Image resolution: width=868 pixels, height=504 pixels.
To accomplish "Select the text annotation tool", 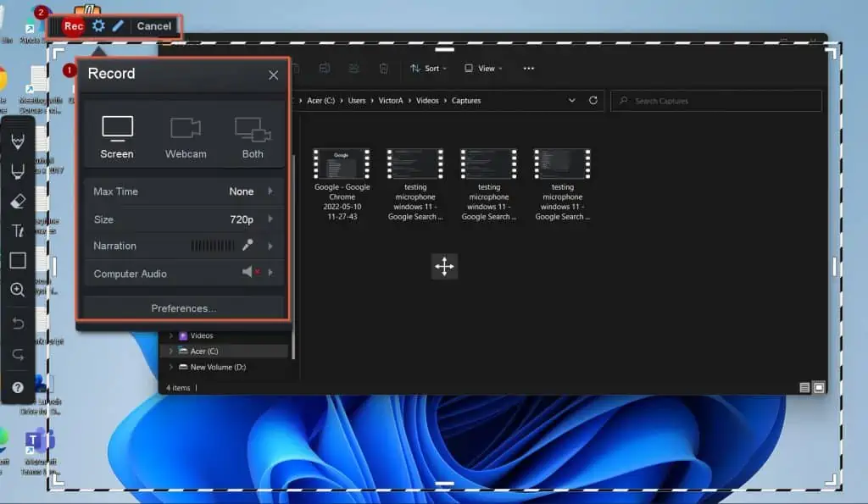I will pos(17,230).
